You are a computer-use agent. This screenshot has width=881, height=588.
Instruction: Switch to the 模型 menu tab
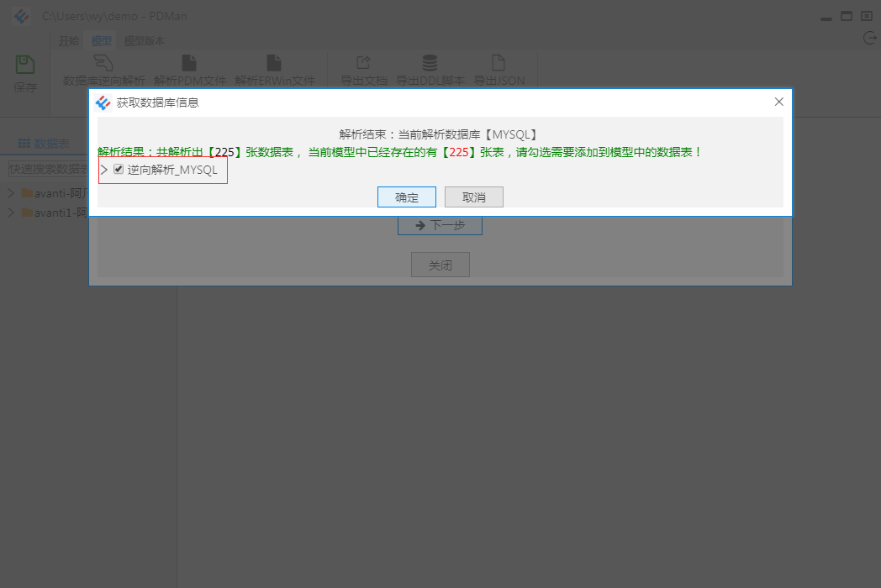coord(101,41)
